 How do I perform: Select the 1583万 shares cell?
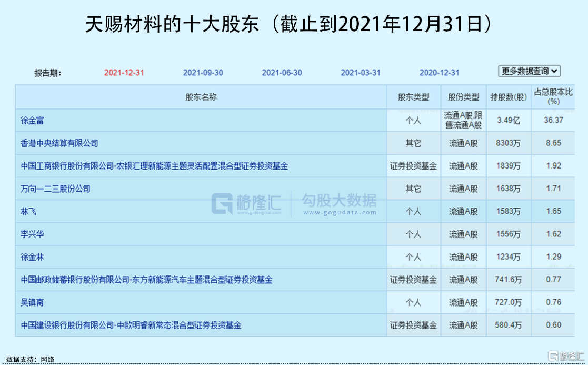[509, 212]
